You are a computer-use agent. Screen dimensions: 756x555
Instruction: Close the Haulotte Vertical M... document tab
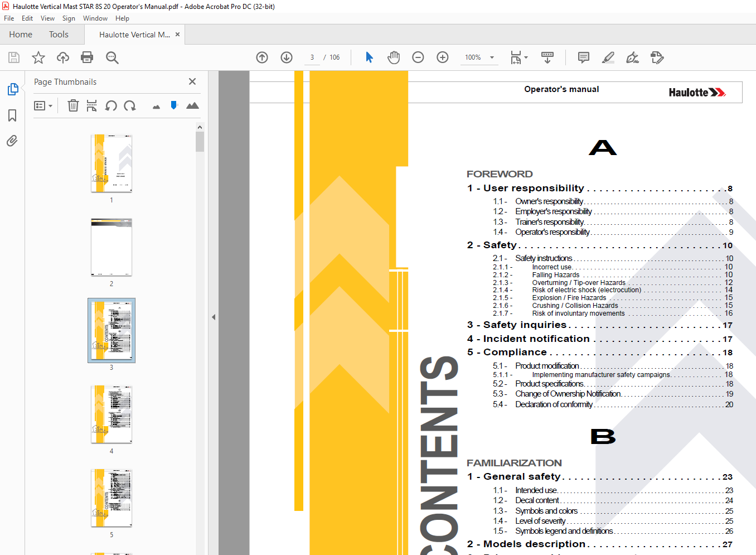[178, 35]
